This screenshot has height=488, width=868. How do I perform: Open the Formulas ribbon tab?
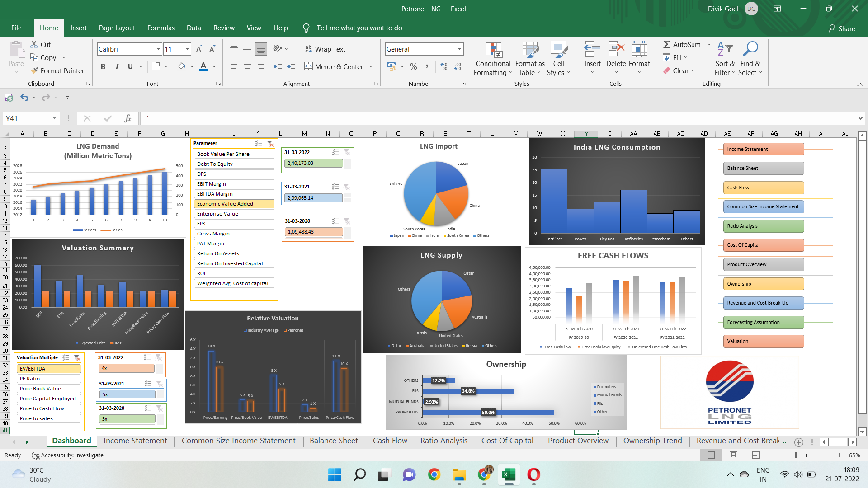[160, 28]
